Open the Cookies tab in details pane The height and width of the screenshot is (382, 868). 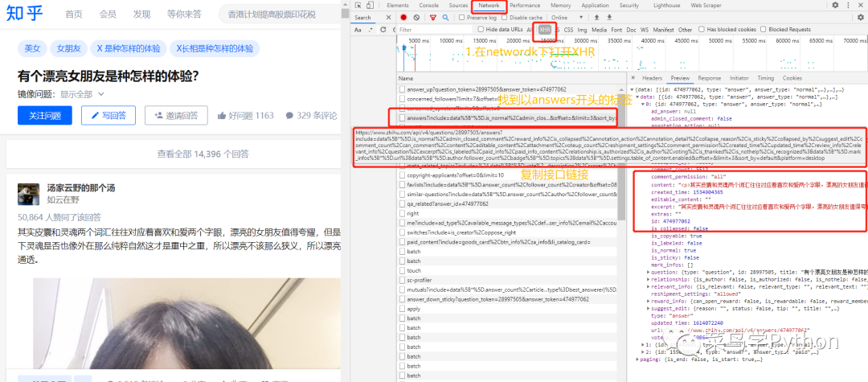792,78
